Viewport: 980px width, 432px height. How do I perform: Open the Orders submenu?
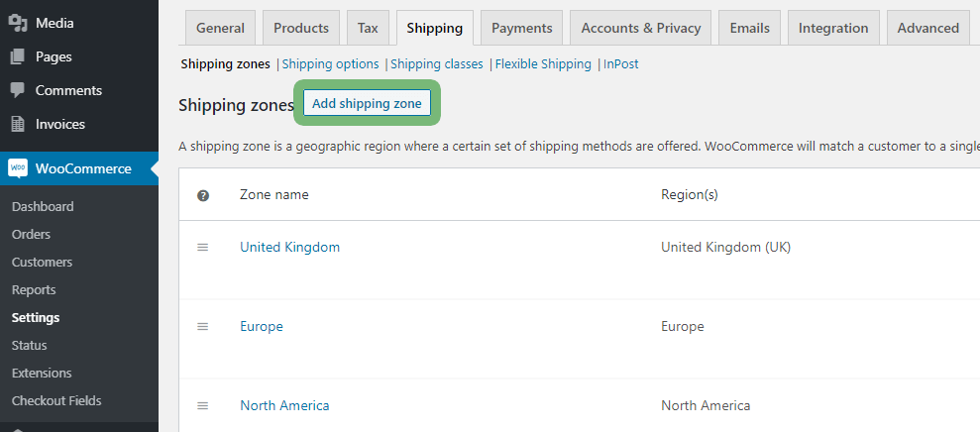(x=32, y=235)
